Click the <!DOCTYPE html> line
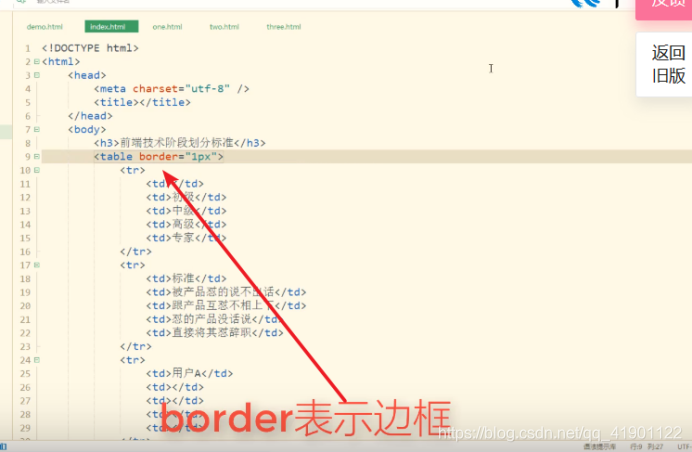692x452 pixels. tap(90, 48)
